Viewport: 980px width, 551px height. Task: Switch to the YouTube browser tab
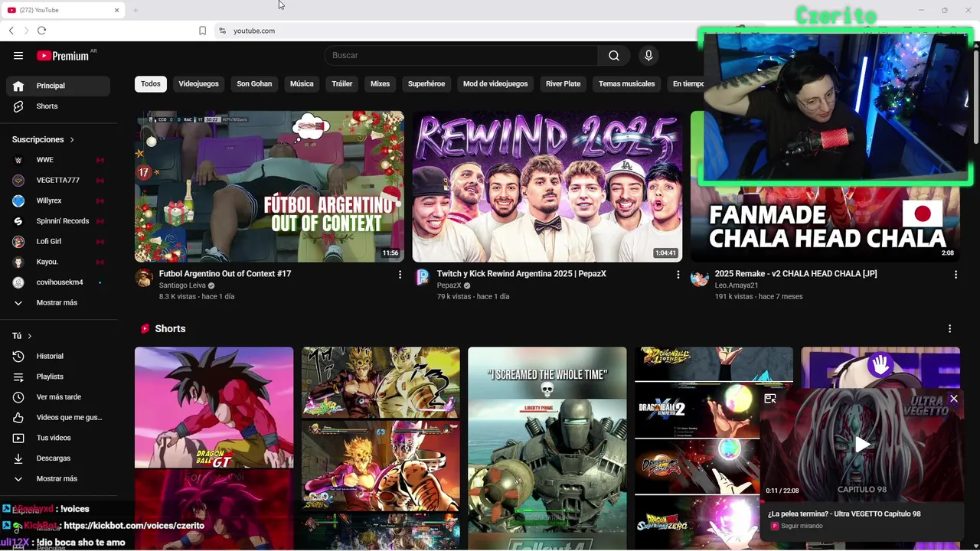tap(63, 10)
